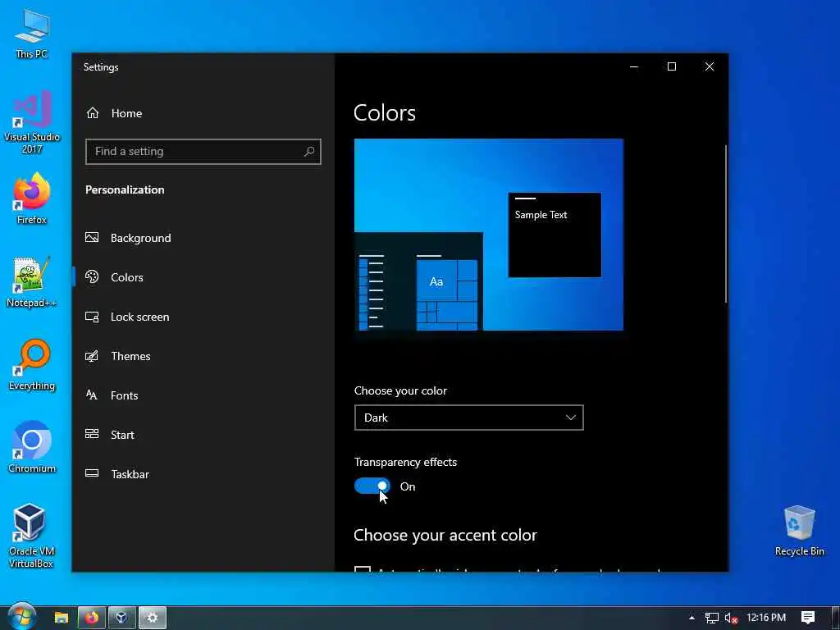This screenshot has width=840, height=630.
Task: Click the Settings gear taskbar button
Action: [153, 618]
